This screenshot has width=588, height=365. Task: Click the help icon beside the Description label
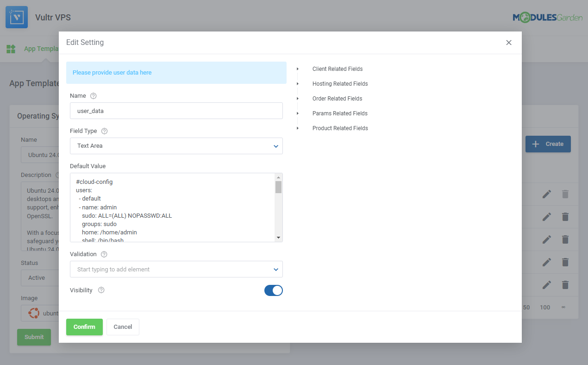[x=57, y=175]
